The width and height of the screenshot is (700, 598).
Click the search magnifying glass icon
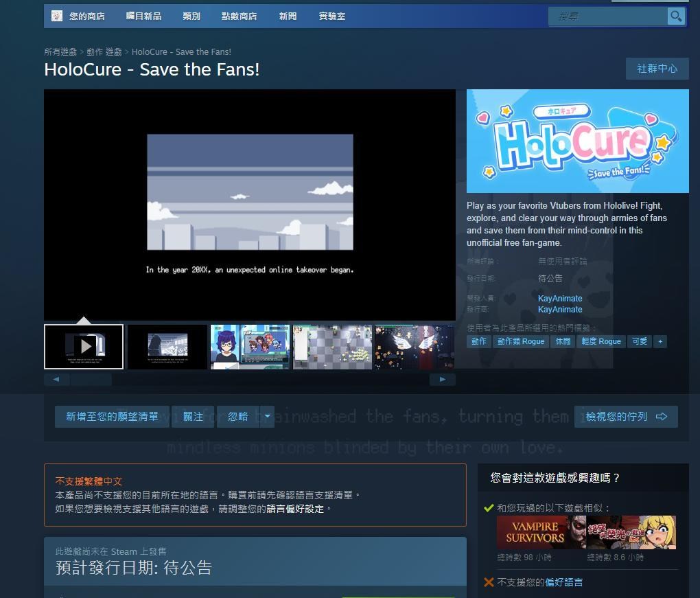tap(676, 16)
